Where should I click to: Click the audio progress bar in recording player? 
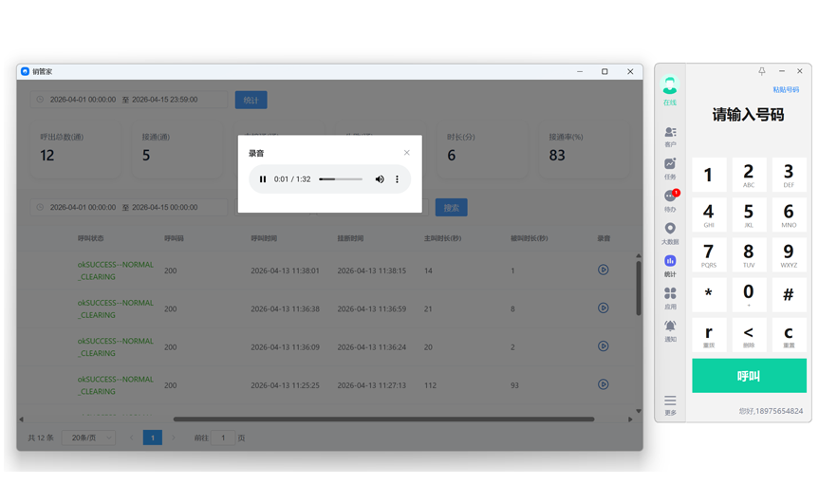click(x=341, y=179)
